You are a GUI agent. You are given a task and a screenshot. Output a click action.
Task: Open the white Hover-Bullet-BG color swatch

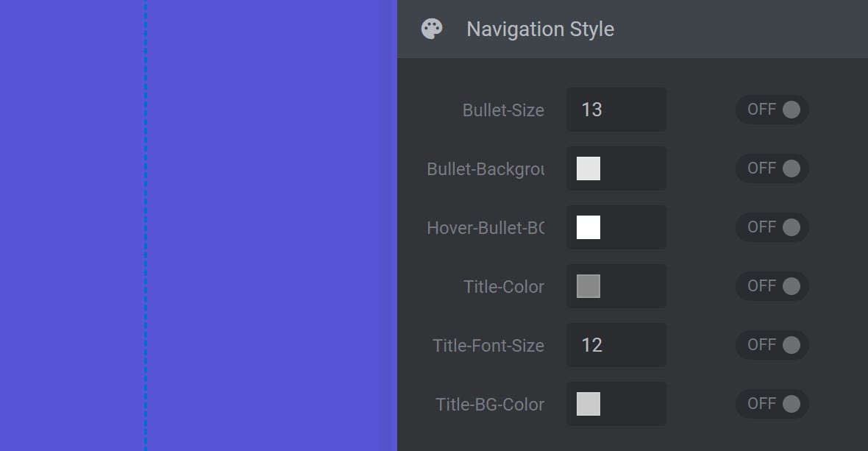pos(588,227)
